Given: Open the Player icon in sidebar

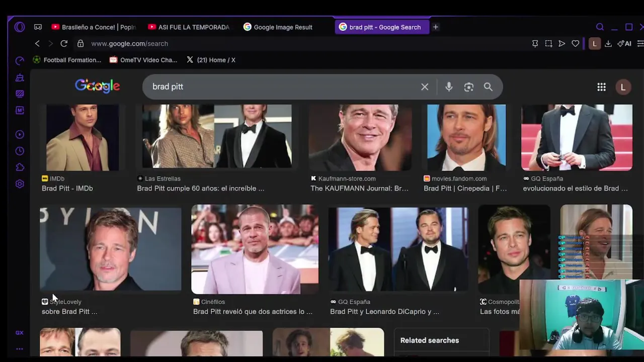Looking at the screenshot, I should tap(20, 134).
